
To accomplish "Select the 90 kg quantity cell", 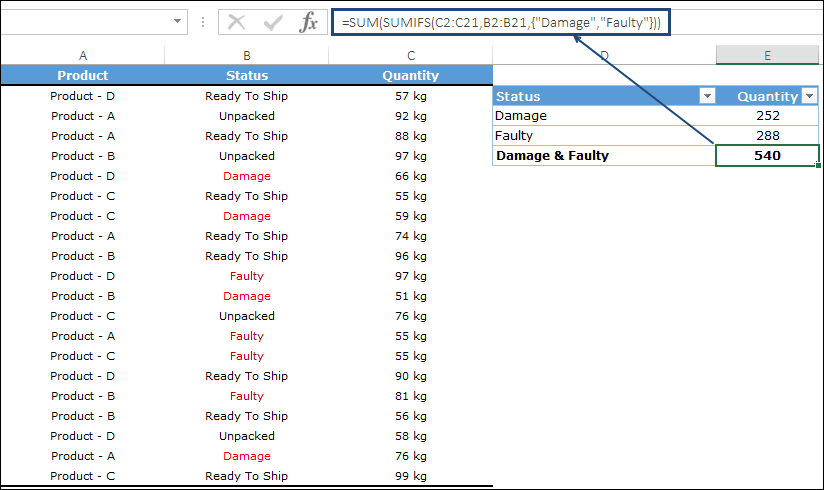I will tap(410, 375).
